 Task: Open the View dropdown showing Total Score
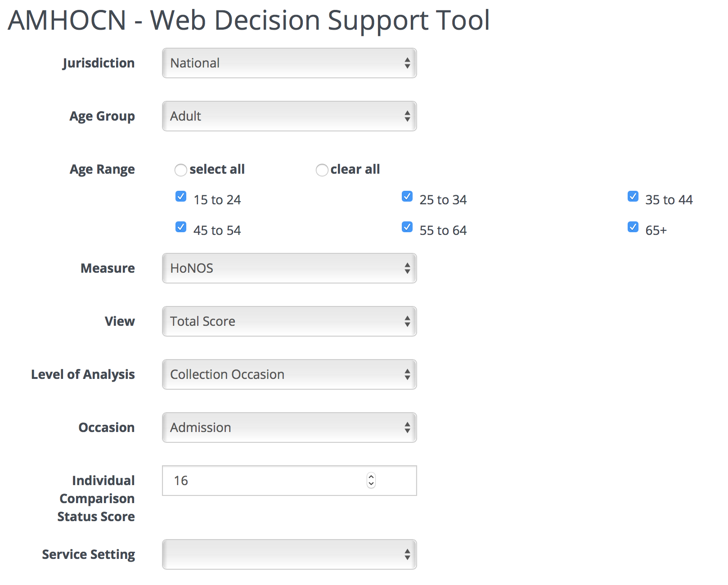[289, 321]
